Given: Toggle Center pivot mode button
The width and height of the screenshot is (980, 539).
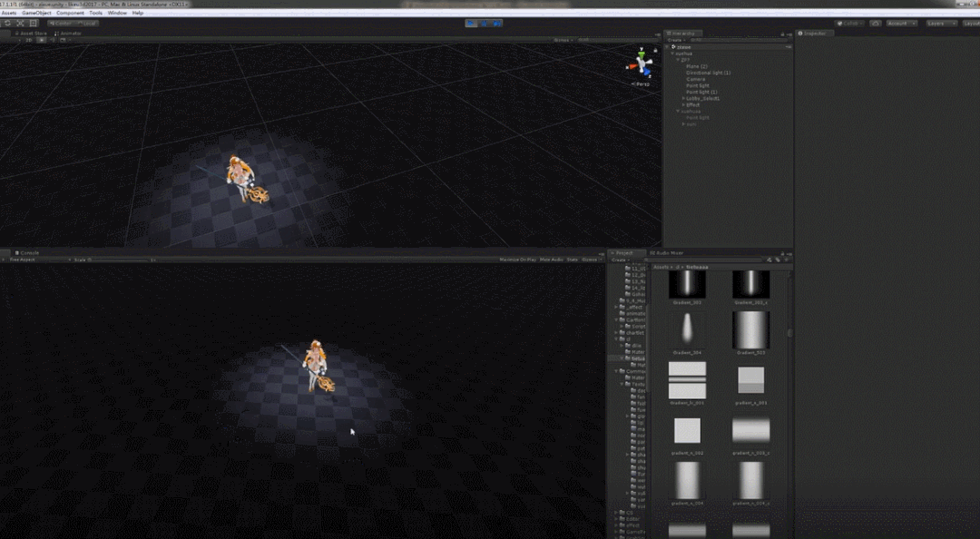Looking at the screenshot, I should point(61,23).
